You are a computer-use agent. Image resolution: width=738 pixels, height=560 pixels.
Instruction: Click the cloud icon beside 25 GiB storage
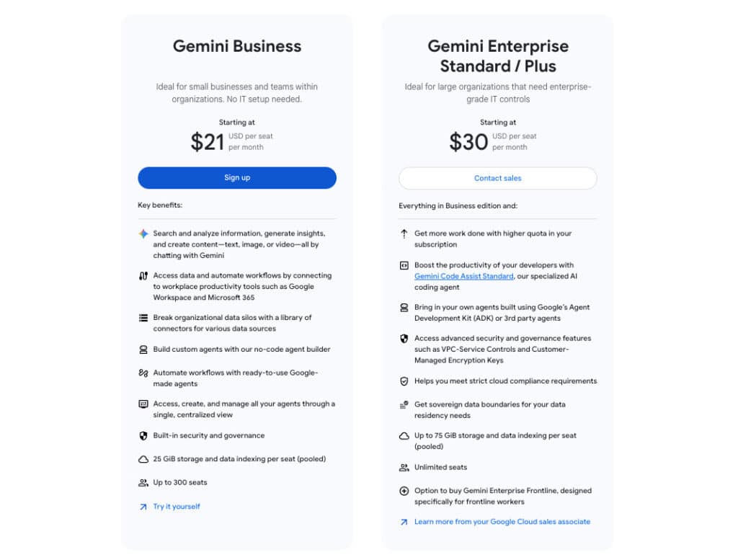(143, 459)
